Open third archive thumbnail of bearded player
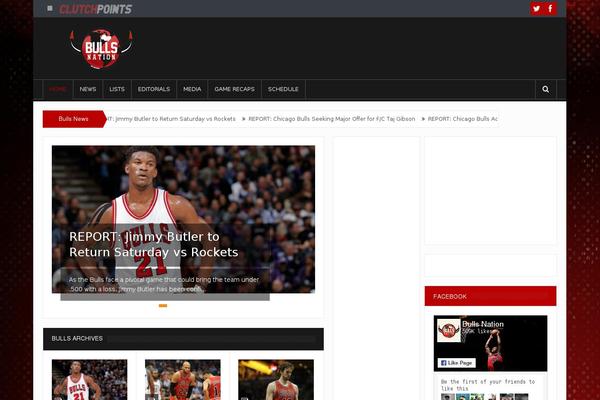 [x=276, y=380]
